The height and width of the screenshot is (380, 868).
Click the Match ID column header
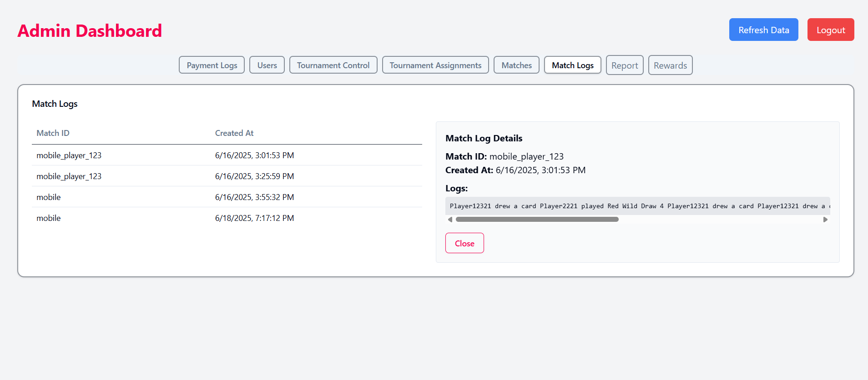point(53,133)
